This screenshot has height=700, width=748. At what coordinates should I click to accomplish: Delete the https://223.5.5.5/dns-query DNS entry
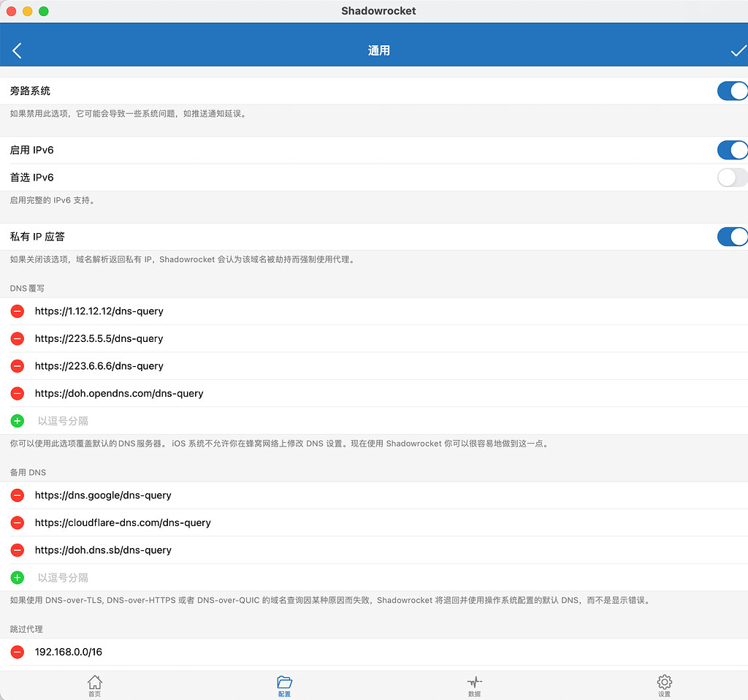pos(18,339)
